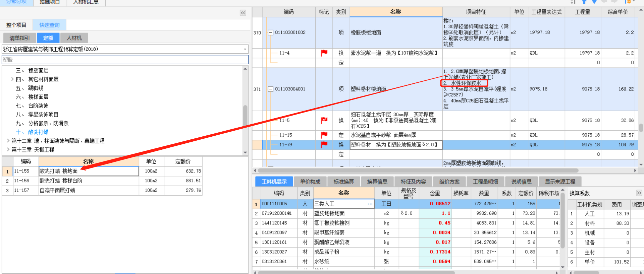Select the 分部分项 tab
644x274 pixels.
16,2
